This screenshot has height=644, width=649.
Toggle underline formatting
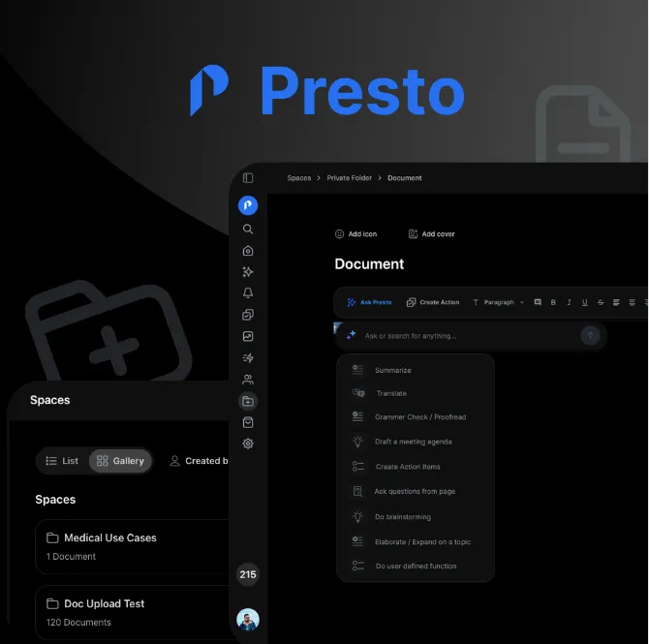585,302
